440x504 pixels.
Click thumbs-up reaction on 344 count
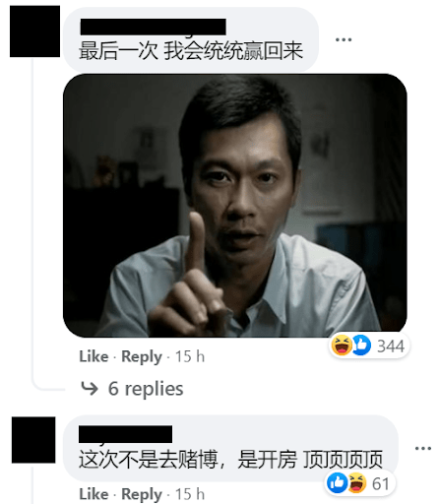point(361,346)
